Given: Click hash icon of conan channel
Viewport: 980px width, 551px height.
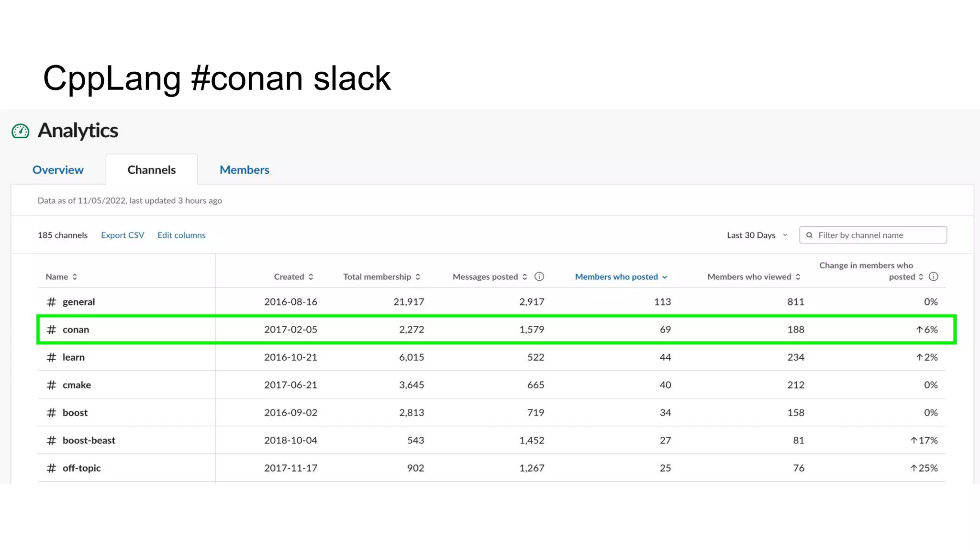Looking at the screenshot, I should pos(51,330).
